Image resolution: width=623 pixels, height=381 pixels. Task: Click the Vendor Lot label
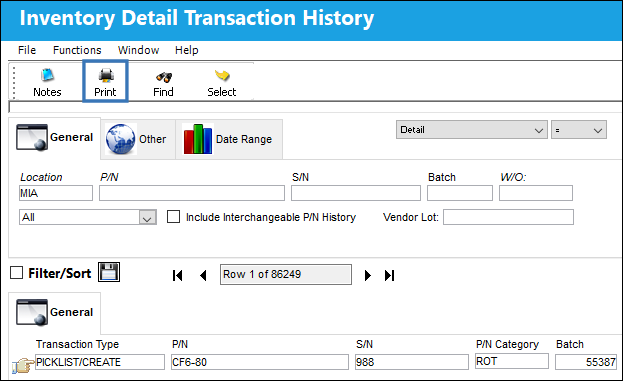411,217
